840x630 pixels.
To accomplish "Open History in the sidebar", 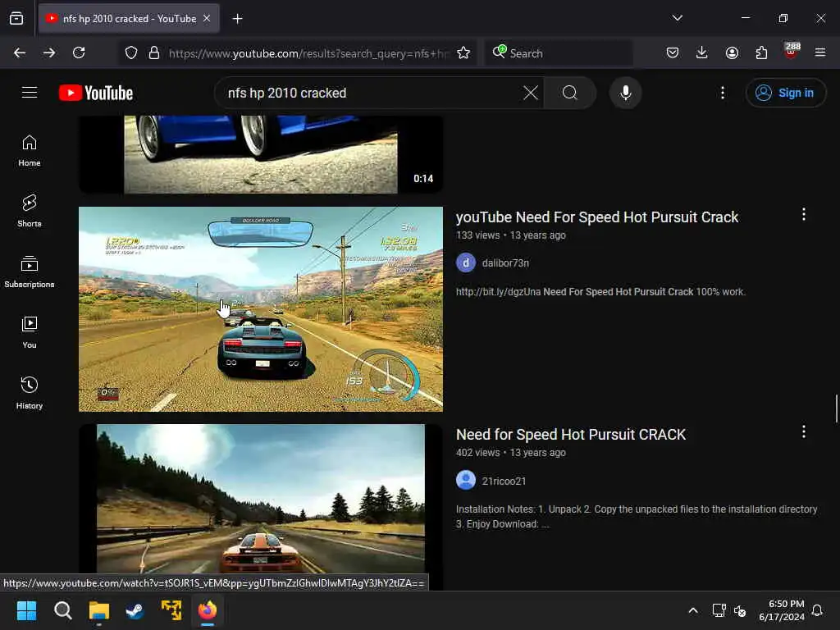I will pos(30,393).
